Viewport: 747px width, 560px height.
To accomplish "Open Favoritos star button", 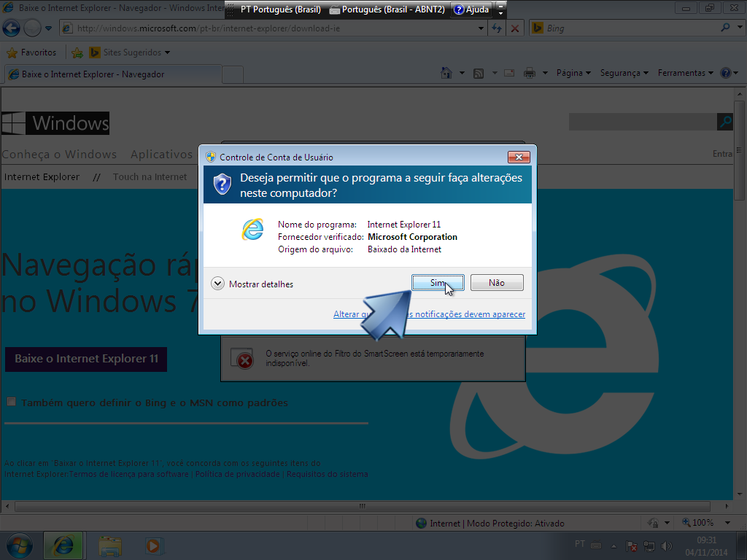I will [31, 52].
